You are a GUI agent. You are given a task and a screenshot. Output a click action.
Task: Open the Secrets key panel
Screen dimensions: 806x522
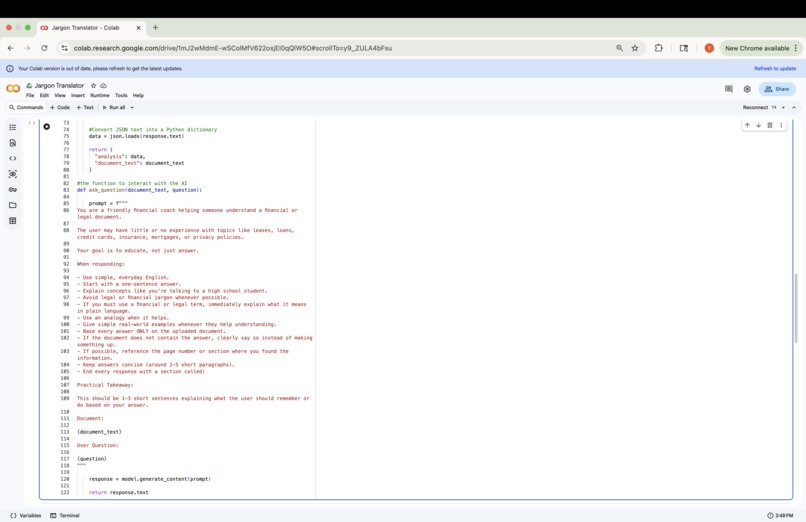coord(13,190)
